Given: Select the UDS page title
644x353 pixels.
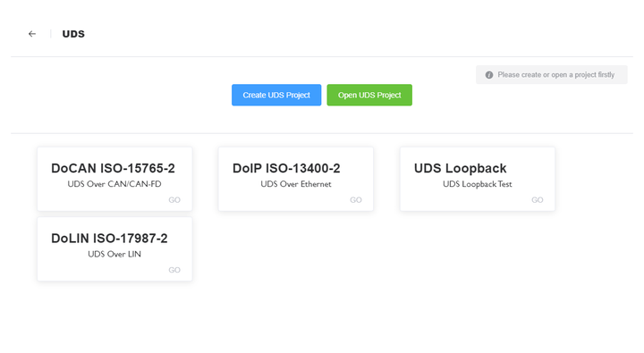Looking at the screenshot, I should click(73, 34).
